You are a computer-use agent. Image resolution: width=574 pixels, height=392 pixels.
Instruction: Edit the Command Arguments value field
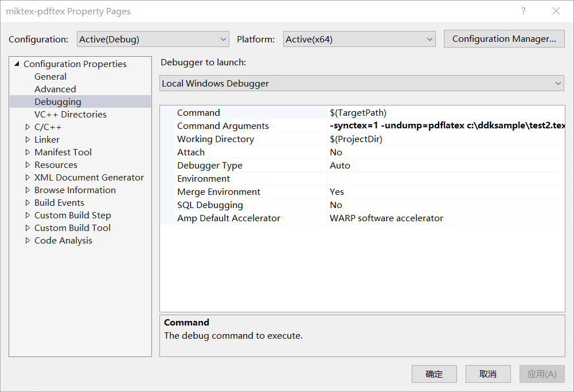coord(446,126)
